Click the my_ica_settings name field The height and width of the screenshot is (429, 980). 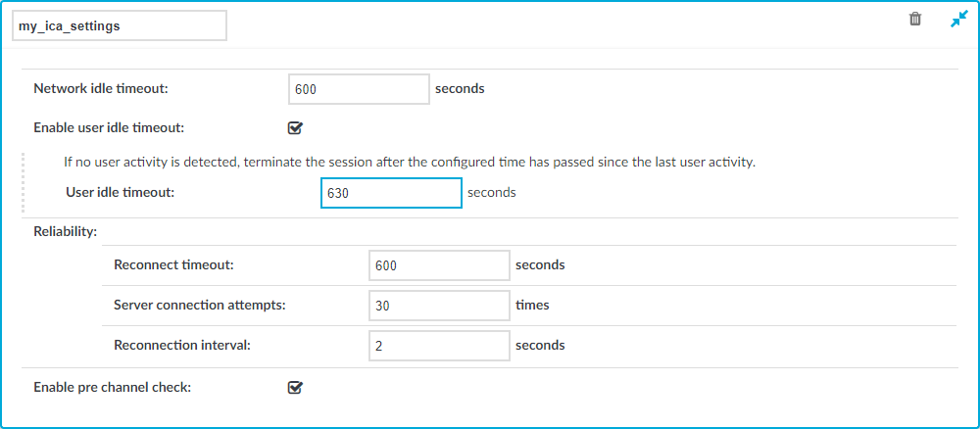(x=120, y=26)
